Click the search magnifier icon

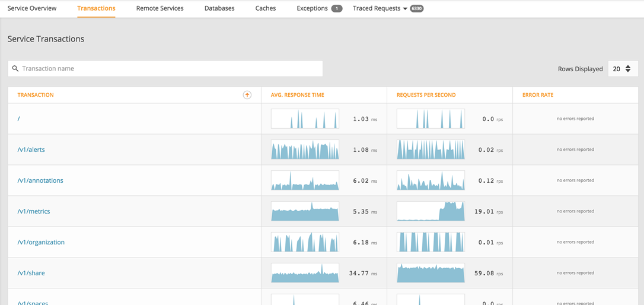pyautogui.click(x=15, y=69)
